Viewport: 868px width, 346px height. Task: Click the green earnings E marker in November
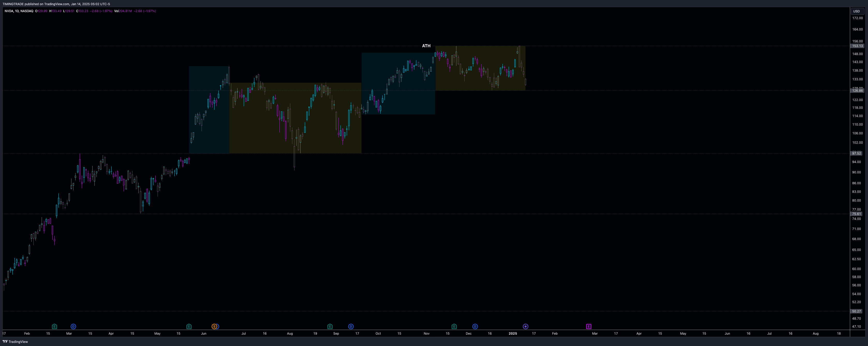(x=454, y=326)
